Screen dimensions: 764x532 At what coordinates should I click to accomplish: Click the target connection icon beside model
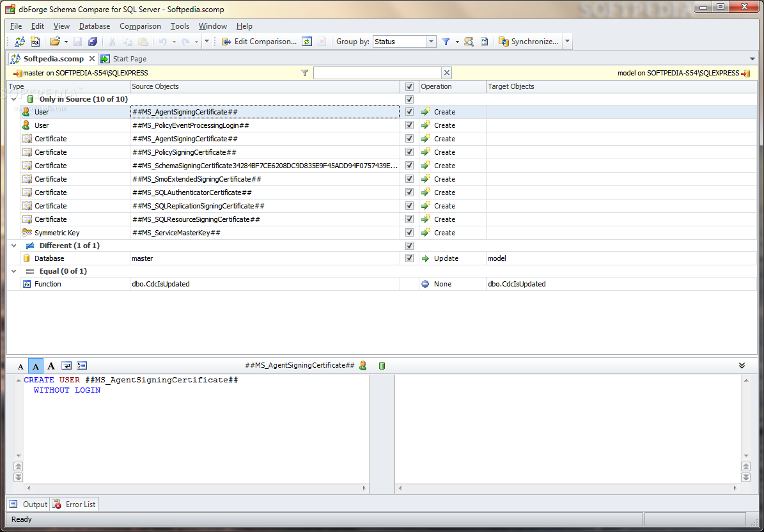(745, 73)
